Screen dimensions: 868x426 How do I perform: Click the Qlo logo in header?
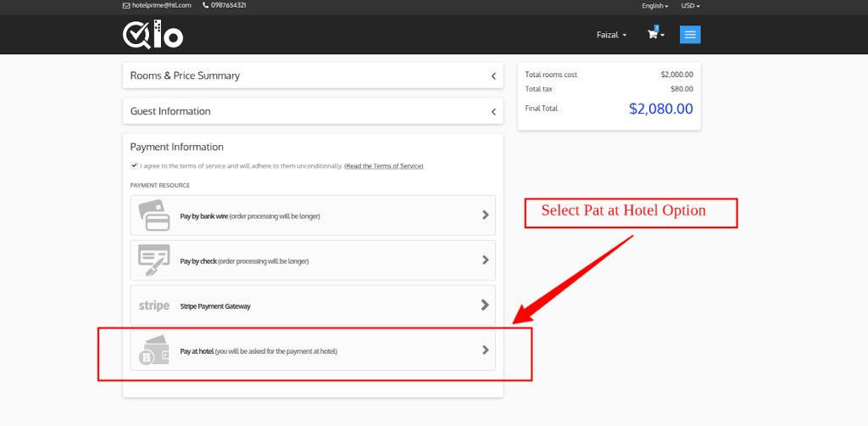(x=153, y=34)
